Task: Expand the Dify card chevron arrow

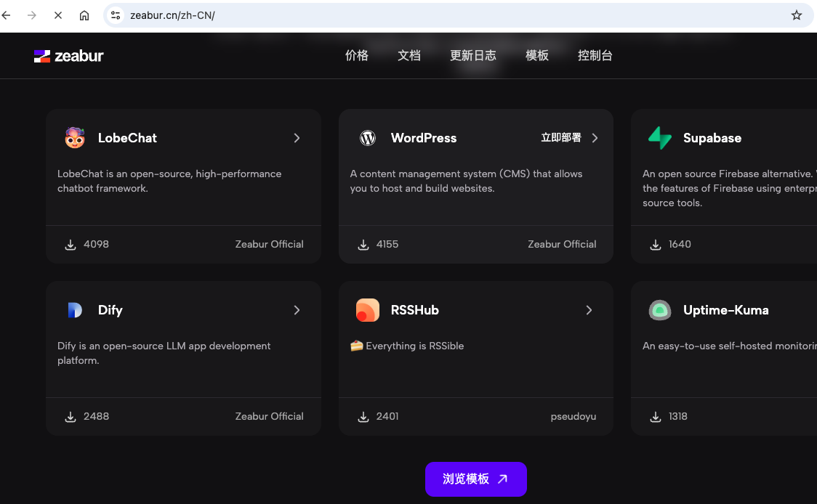Action: 297,310
